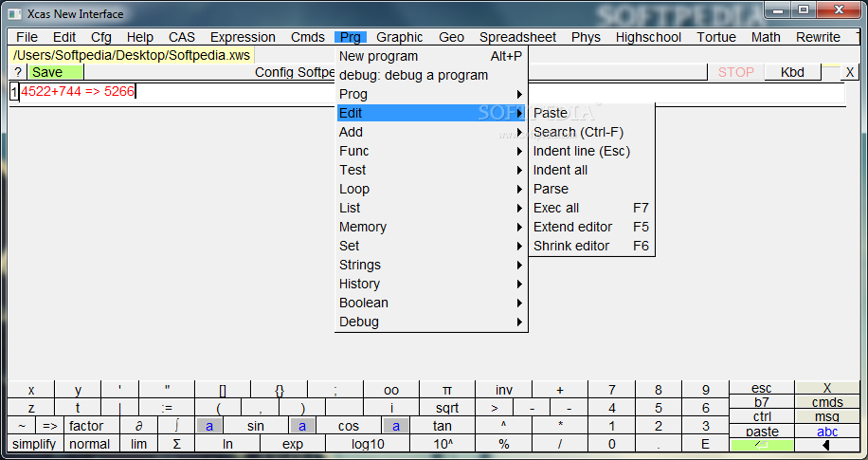Toggle the blue 'a' before cos
This screenshot has height=460, width=868.
click(301, 426)
